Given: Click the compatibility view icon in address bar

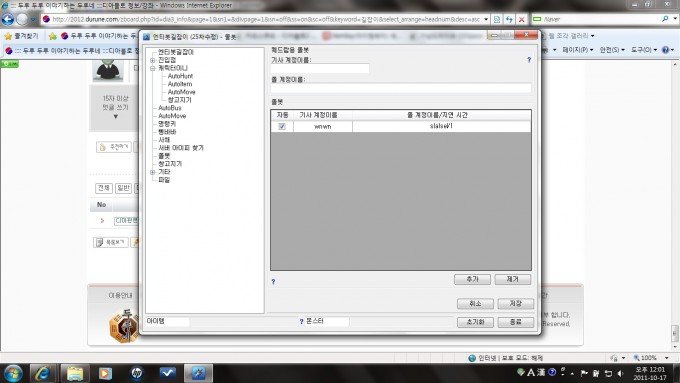Looking at the screenshot, I should 497,20.
